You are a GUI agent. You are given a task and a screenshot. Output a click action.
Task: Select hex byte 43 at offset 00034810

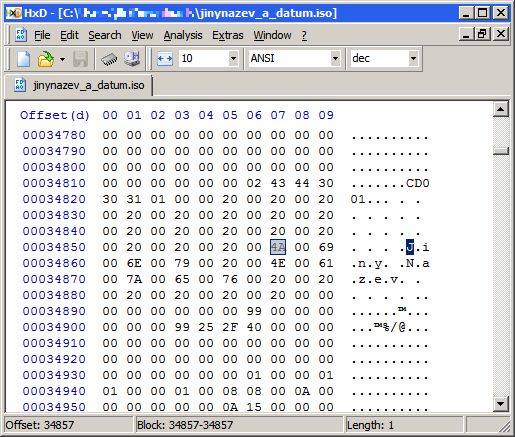[x=278, y=183]
